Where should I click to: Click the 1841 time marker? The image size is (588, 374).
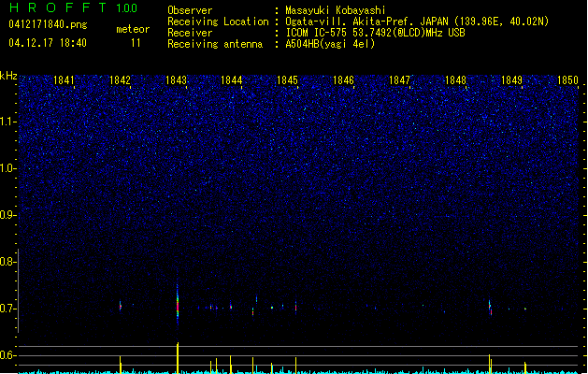pyautogui.click(x=64, y=79)
